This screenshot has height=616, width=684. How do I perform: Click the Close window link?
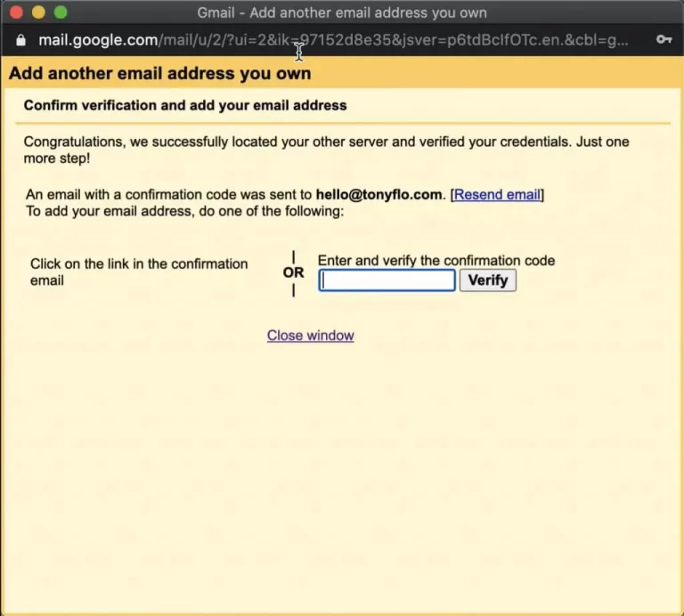coord(310,336)
